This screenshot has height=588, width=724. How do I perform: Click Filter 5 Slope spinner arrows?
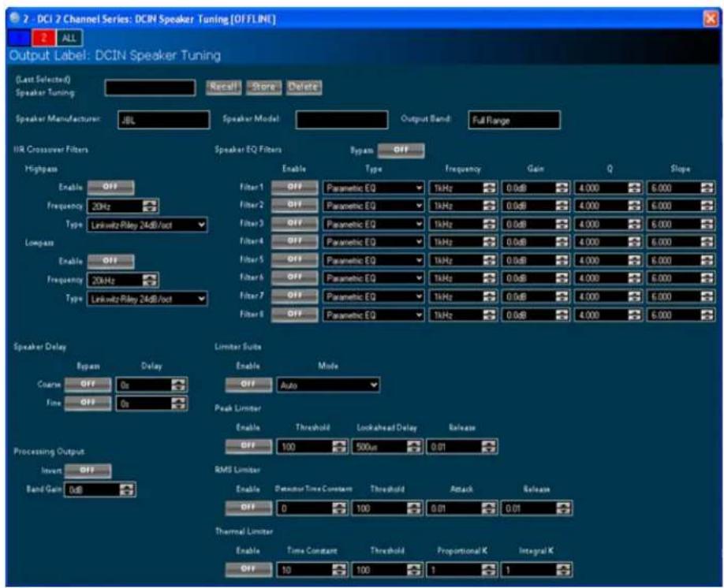(707, 260)
